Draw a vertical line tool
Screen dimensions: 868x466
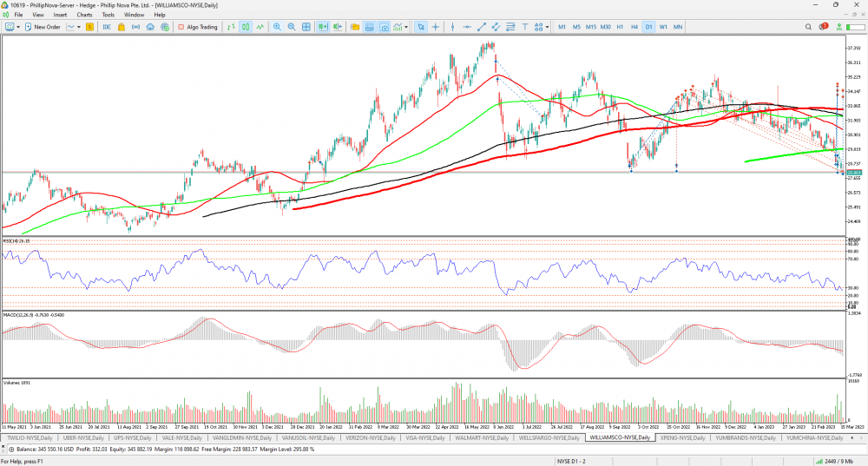(x=451, y=27)
